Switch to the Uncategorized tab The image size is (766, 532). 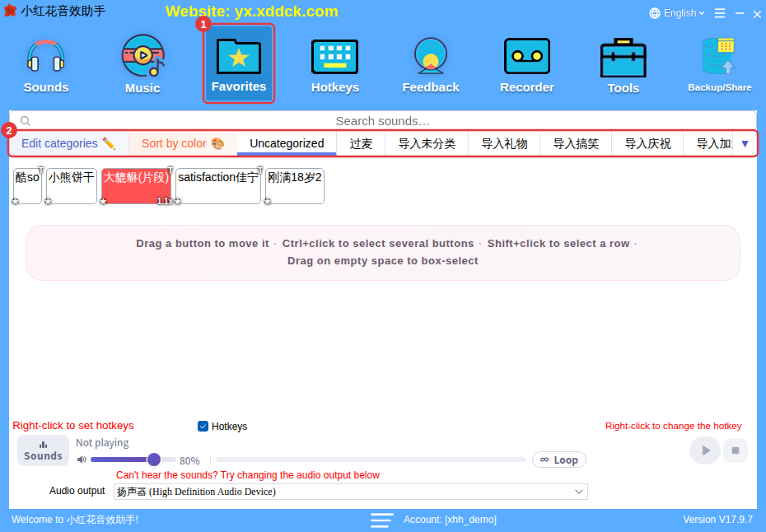287,143
